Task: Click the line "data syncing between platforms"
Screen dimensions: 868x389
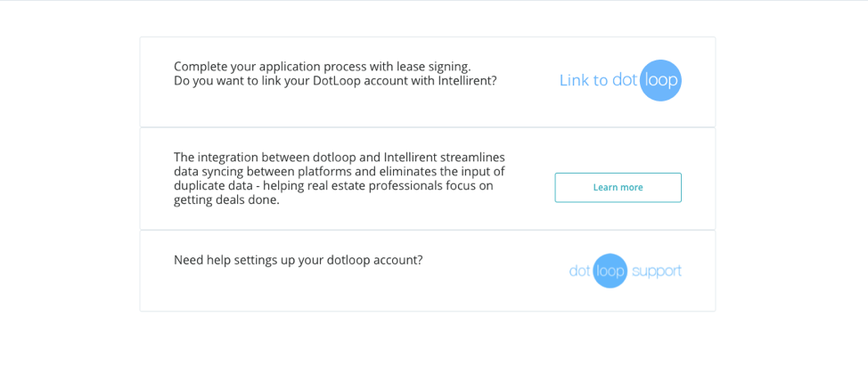Action: coord(339,171)
